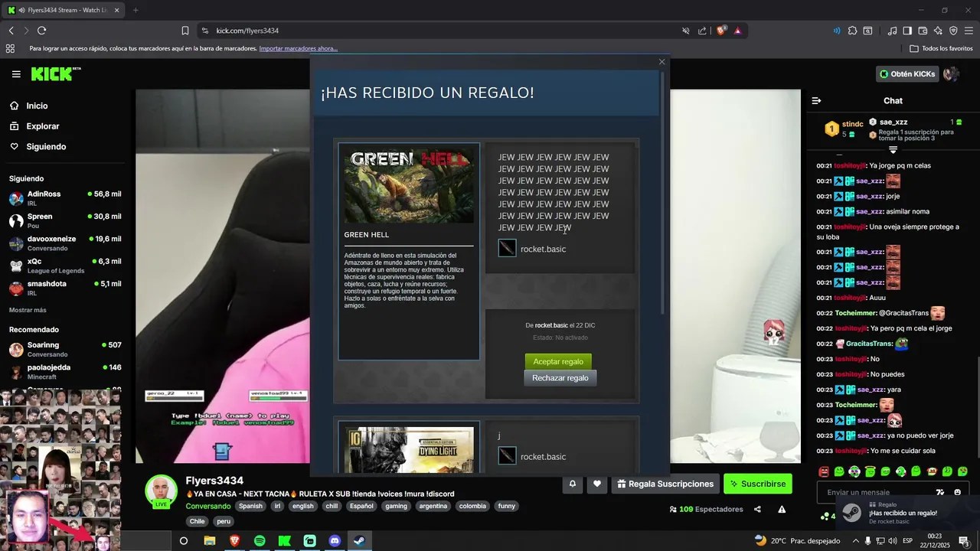Click stindc top gifter entry
980x551 pixels.
pyautogui.click(x=844, y=129)
